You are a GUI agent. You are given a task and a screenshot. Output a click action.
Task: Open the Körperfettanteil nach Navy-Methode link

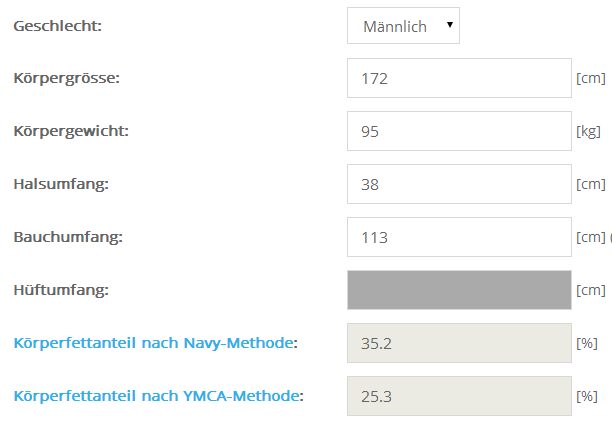tap(155, 343)
